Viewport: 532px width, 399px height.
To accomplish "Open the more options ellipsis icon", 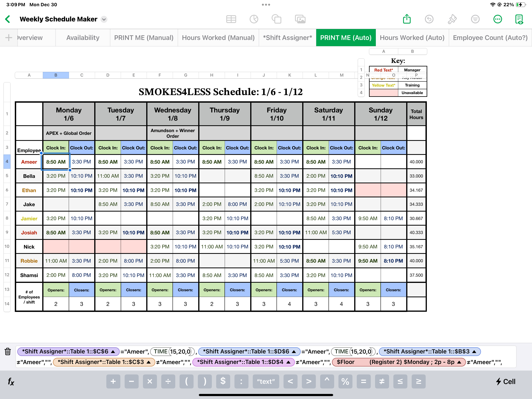I will pos(497,19).
